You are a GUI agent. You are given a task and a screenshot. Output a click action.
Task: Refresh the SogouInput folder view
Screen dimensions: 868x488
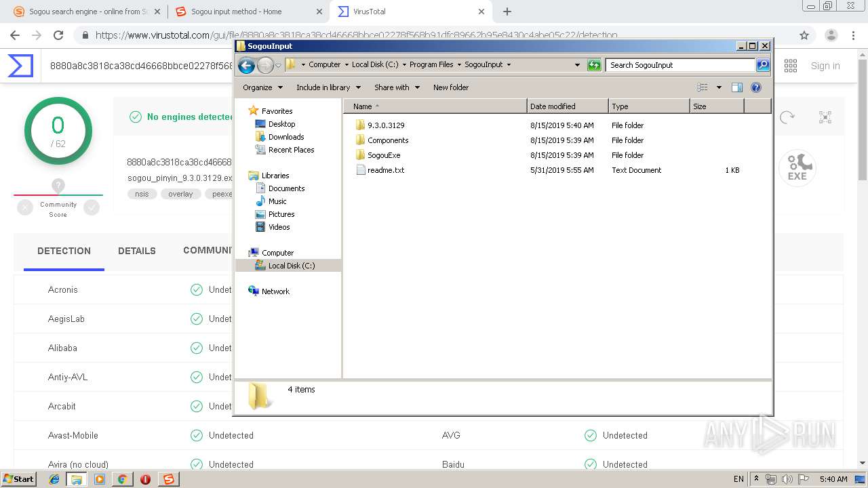tap(594, 65)
